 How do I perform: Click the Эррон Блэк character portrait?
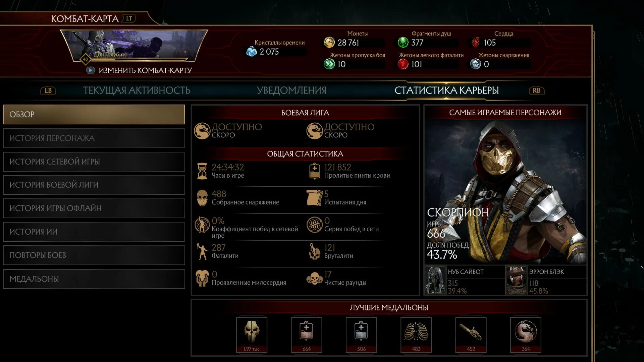517,280
